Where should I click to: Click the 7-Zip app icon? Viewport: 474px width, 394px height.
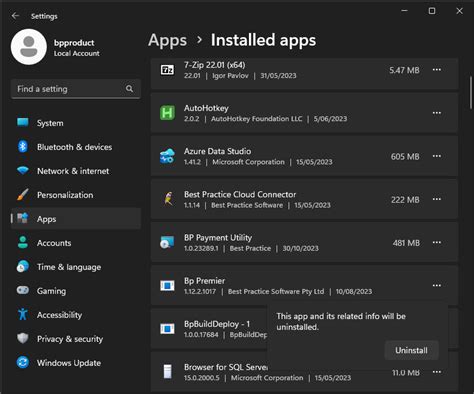point(167,70)
